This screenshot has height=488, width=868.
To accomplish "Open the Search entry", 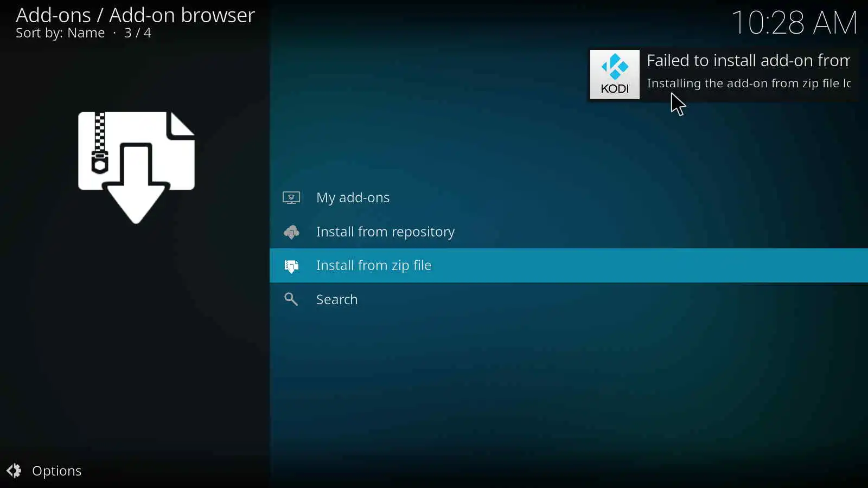I will (x=569, y=299).
